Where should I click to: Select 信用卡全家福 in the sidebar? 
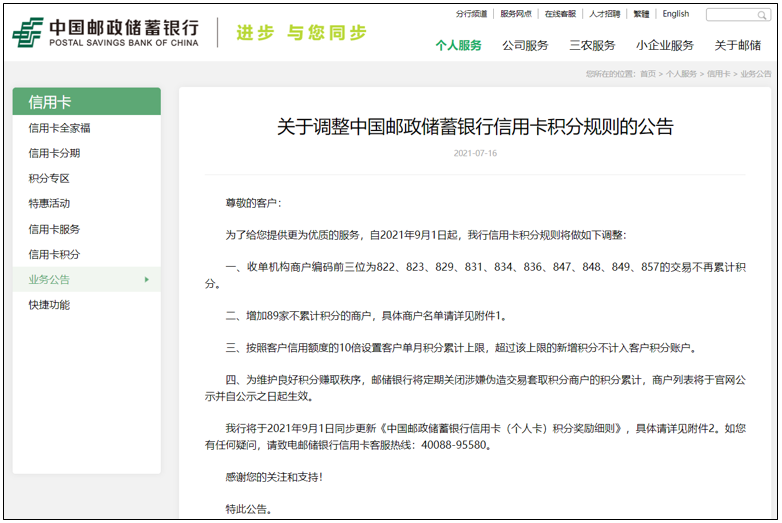(x=60, y=128)
